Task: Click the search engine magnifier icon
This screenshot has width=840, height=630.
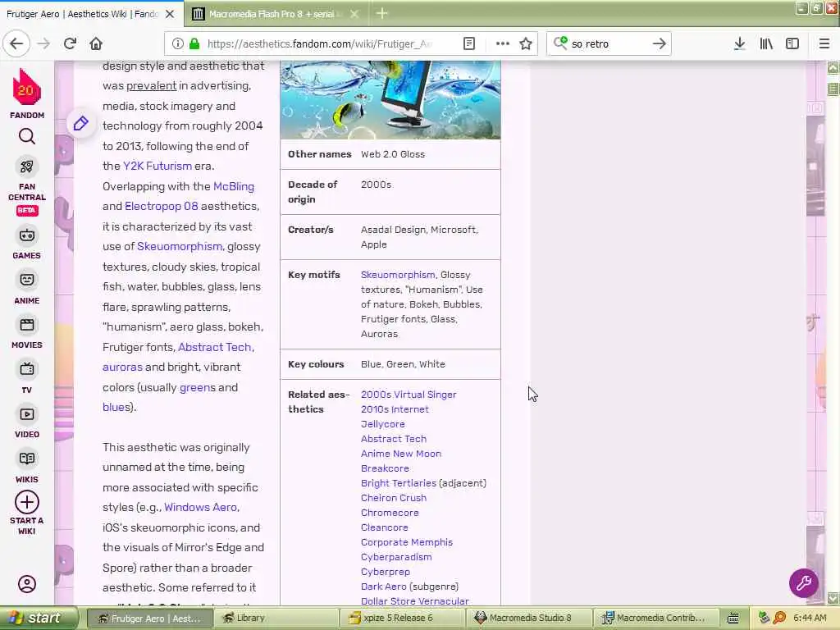Action: tap(560, 43)
